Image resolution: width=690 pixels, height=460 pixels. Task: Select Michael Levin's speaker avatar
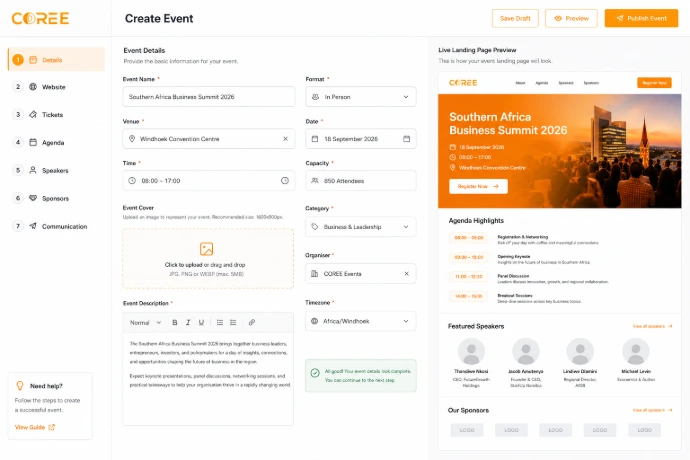click(x=636, y=352)
